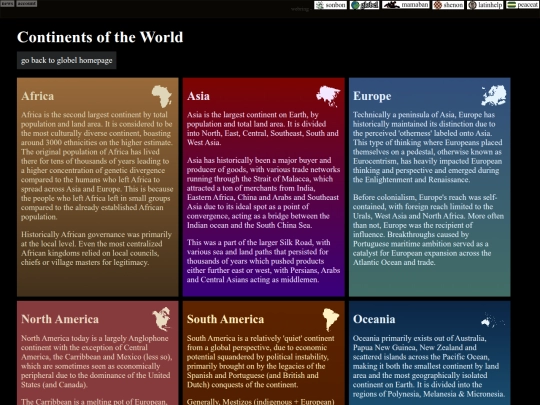Open the latinhelp webring badge
The image size is (540, 405).
click(485, 5)
